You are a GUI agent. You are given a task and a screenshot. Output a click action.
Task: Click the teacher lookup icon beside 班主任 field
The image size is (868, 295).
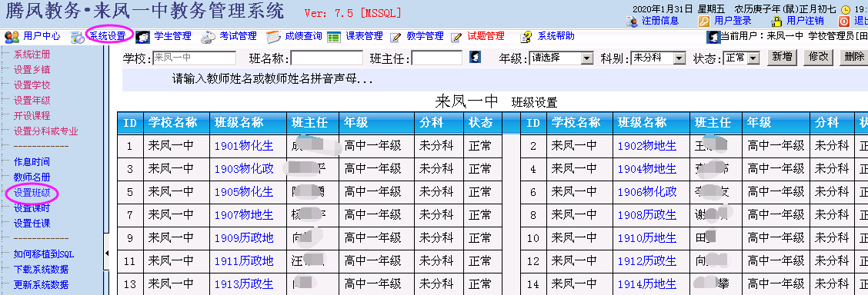pos(475,57)
